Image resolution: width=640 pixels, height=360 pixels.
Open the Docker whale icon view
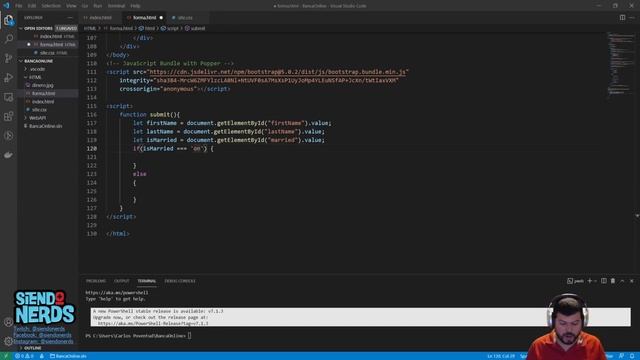9,155
